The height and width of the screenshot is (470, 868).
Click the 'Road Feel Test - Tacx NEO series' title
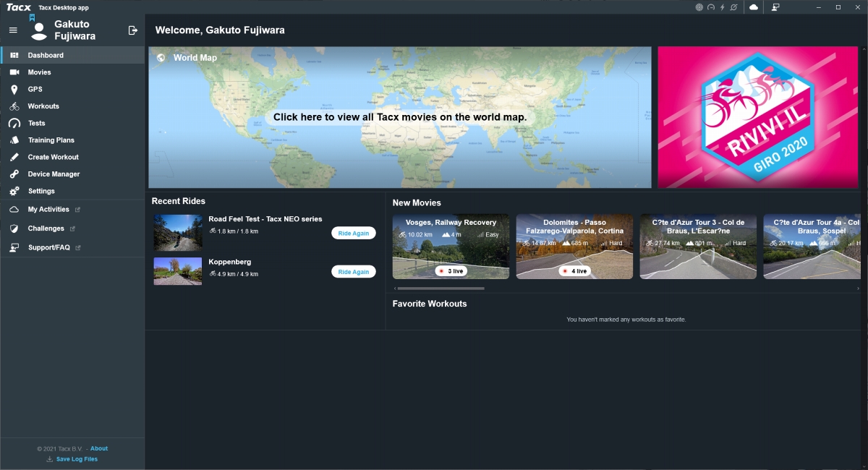click(x=265, y=219)
